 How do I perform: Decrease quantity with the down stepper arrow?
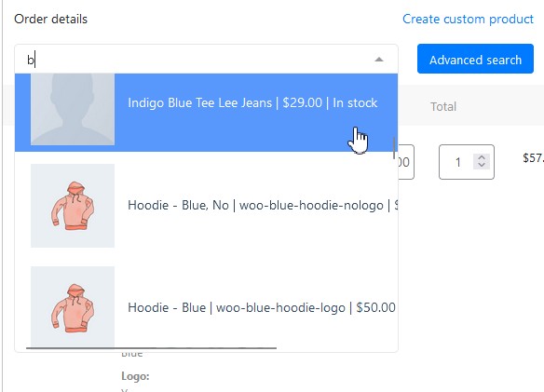482,166
